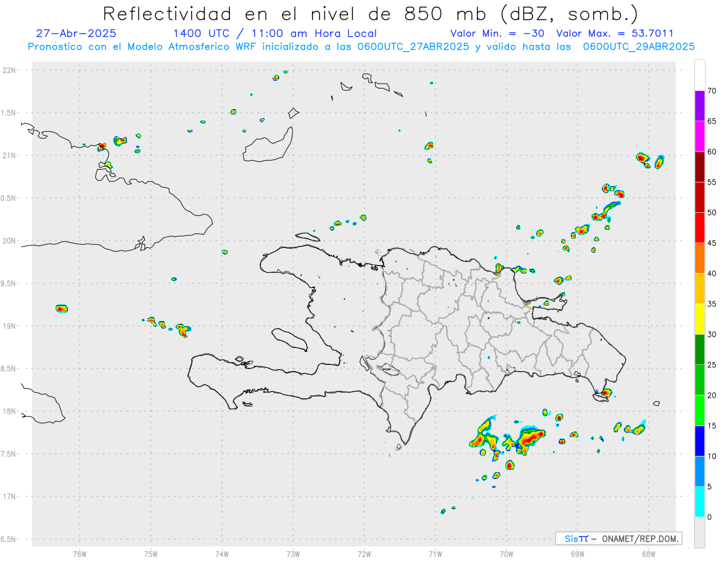The height and width of the screenshot is (562, 728).
Task: Click the longitude label '71W'
Action: [x=435, y=554]
